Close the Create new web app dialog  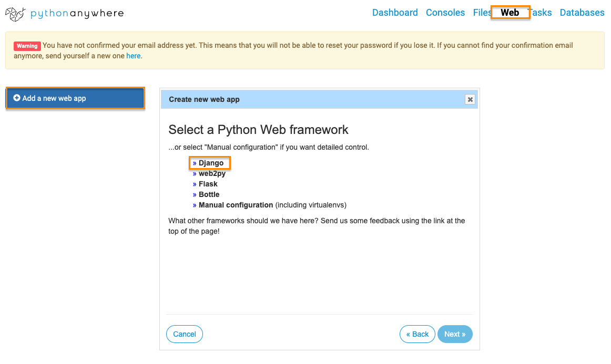[470, 99]
